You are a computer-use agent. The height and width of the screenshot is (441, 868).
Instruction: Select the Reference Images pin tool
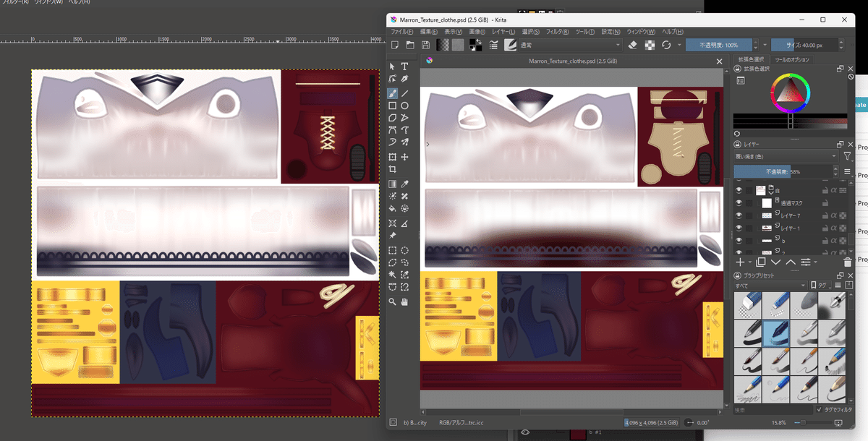pos(392,236)
